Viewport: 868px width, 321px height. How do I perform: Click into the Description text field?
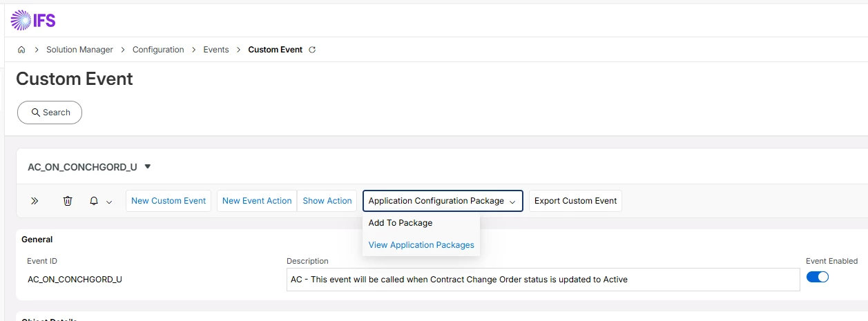[x=543, y=280]
